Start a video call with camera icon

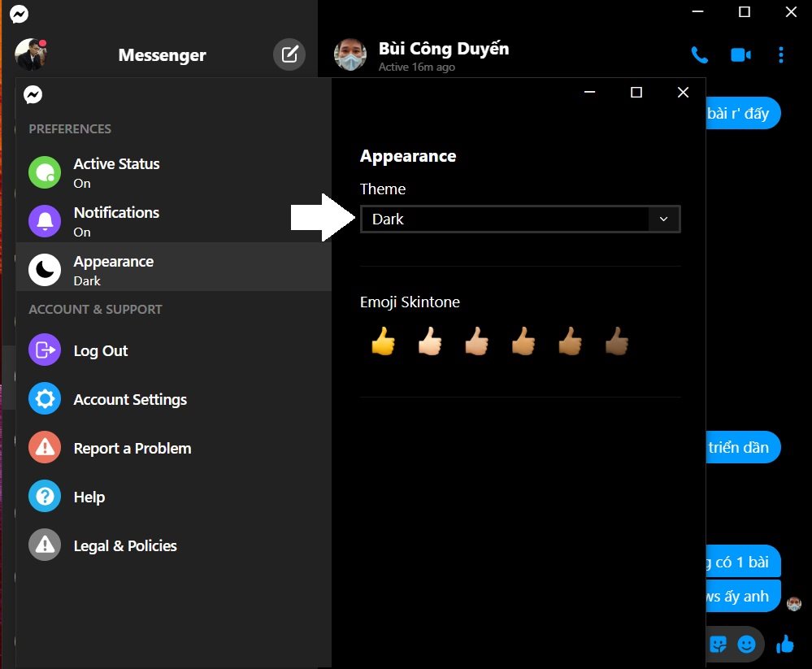click(740, 55)
